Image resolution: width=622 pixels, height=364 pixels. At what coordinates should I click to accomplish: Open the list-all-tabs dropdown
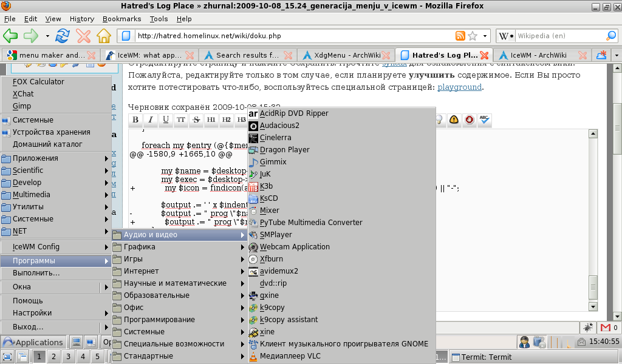coord(617,55)
